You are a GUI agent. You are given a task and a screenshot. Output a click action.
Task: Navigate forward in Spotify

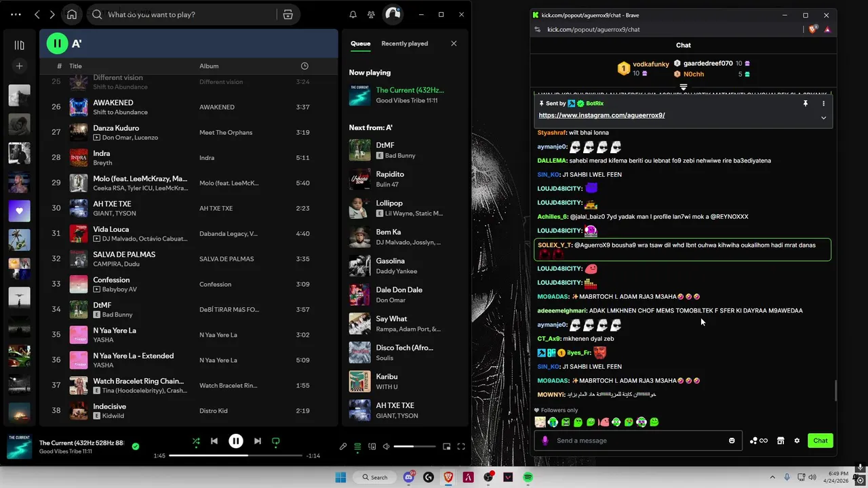52,14
